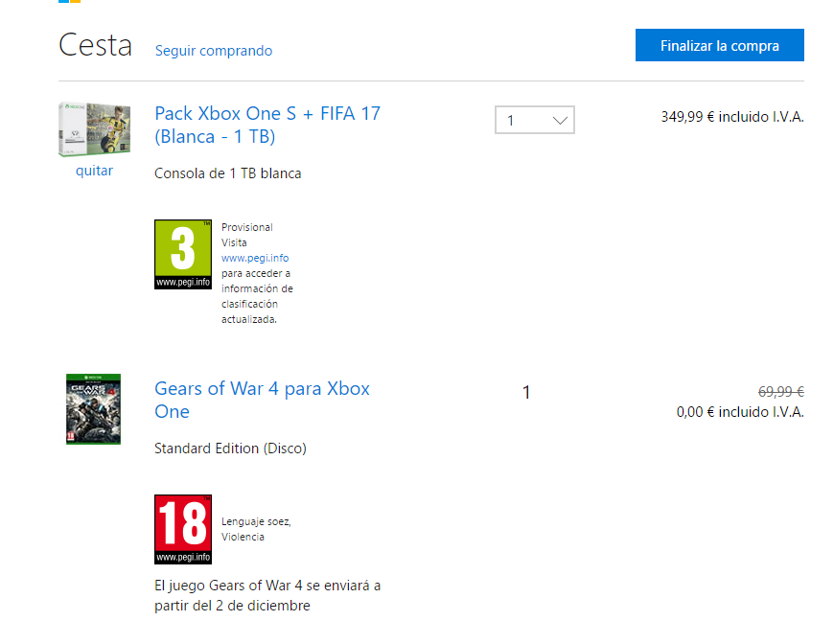Image resolution: width=834 pixels, height=644 pixels.
Task: Open the Gears of War 4 cover thumbnail
Action: point(93,408)
